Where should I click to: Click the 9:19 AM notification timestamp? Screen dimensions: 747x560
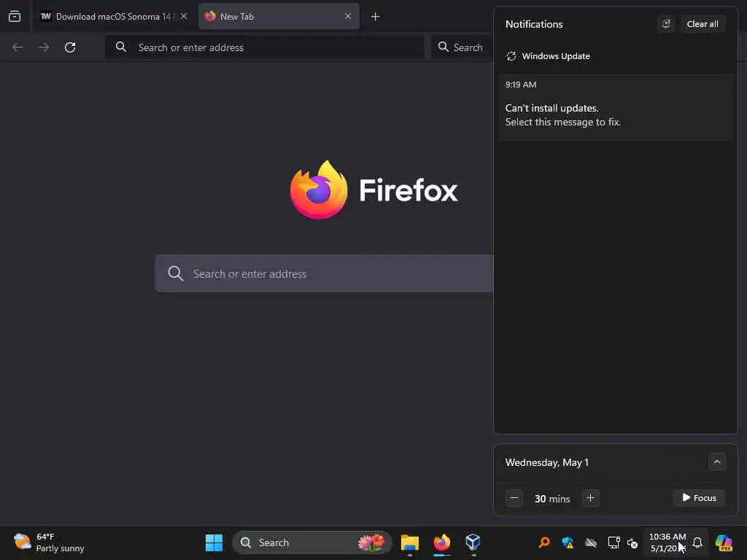click(521, 85)
